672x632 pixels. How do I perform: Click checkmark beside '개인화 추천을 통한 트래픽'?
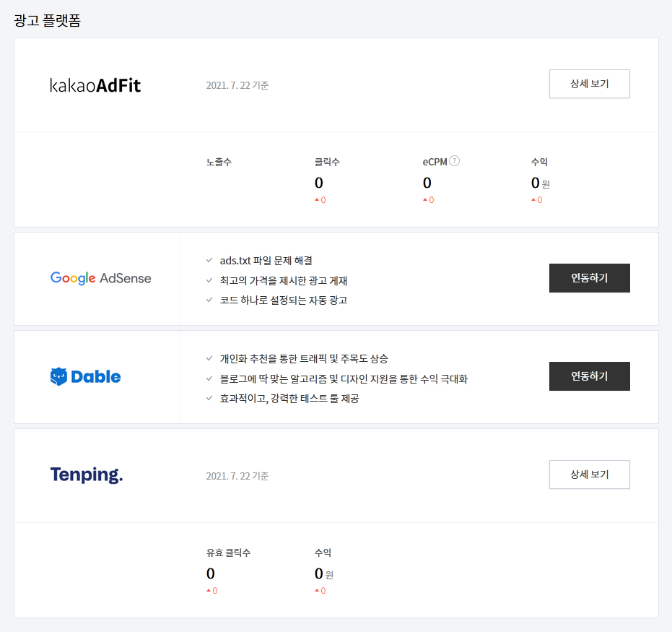(209, 358)
